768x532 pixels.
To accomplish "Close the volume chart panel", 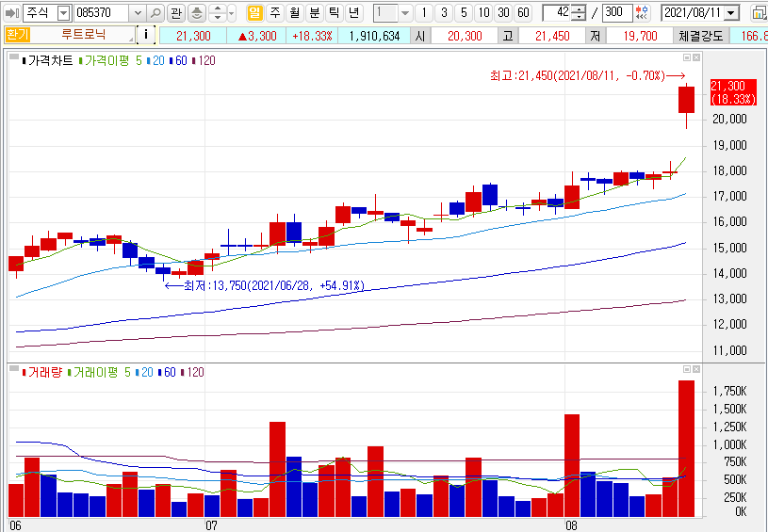I will click(696, 369).
